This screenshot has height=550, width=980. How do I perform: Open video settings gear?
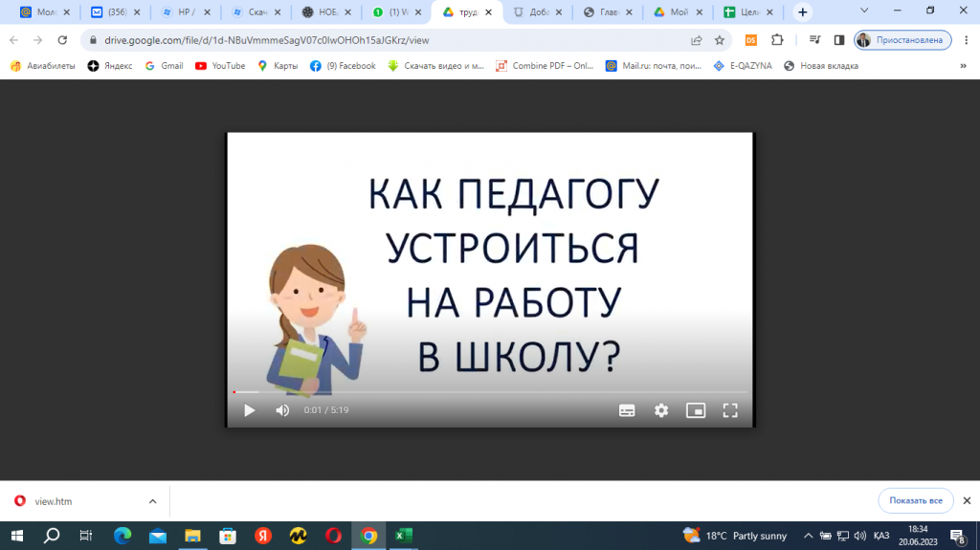click(661, 410)
